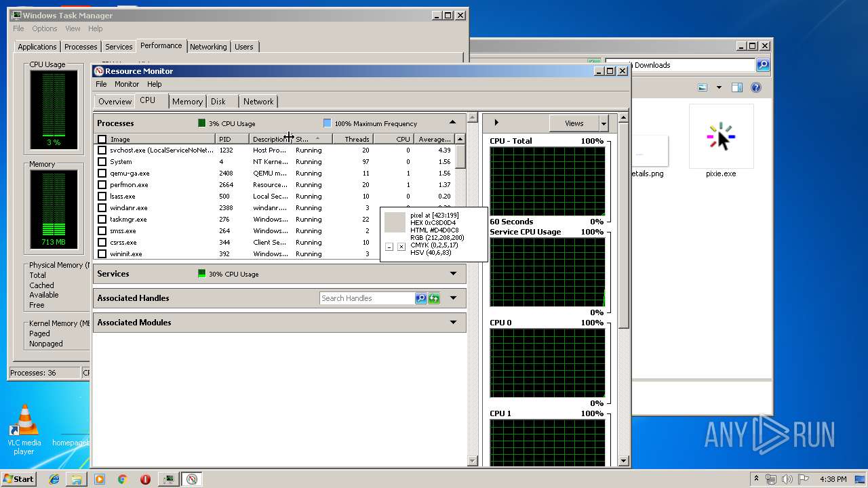Collapse the Processes section
Screen dimensions: 868x488
pyautogui.click(x=453, y=123)
